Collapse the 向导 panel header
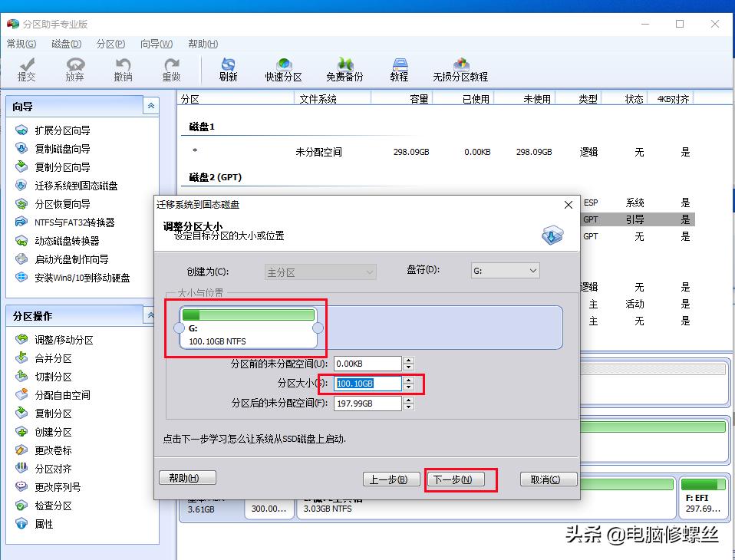This screenshot has width=735, height=560. pyautogui.click(x=150, y=106)
